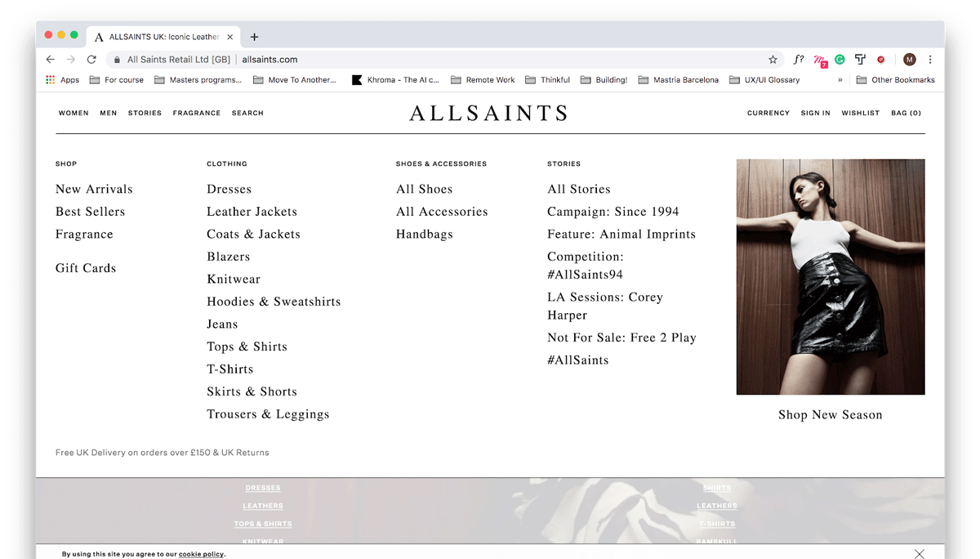Screen dimensions: 980x559
Task: Open the Remote Work bookmark folder
Action: [483, 80]
